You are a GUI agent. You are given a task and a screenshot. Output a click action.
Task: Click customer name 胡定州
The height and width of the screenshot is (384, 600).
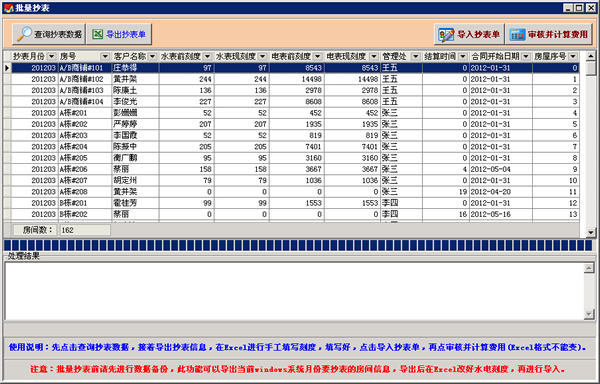[x=125, y=181]
